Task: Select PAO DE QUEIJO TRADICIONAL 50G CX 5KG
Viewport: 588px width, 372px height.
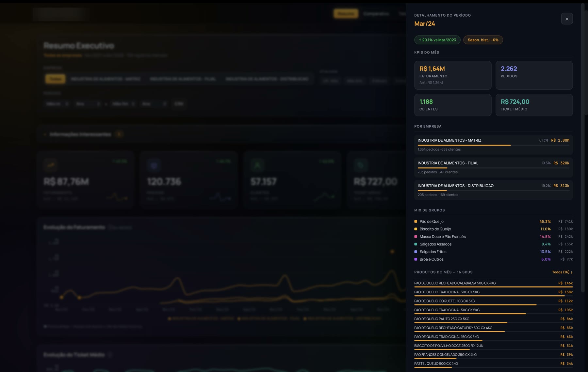Action: [x=493, y=311]
